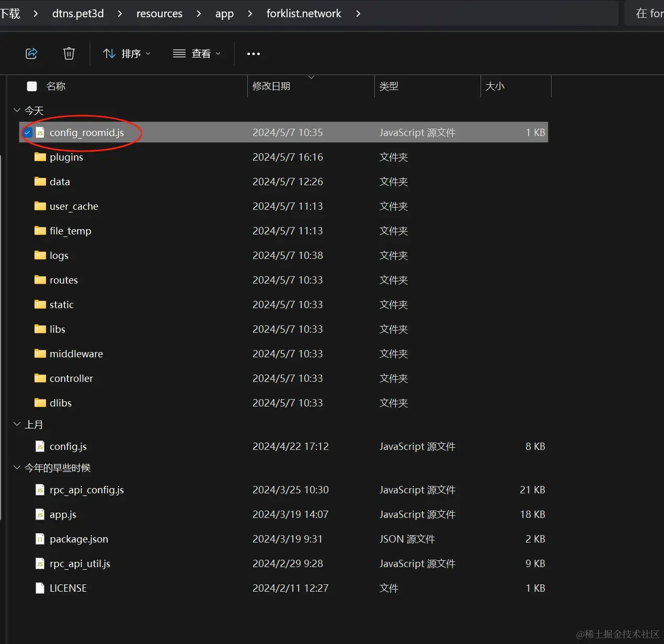The image size is (664, 644).
Task: Click date 2024/5/7 16:16 of plugins
Action: point(288,157)
